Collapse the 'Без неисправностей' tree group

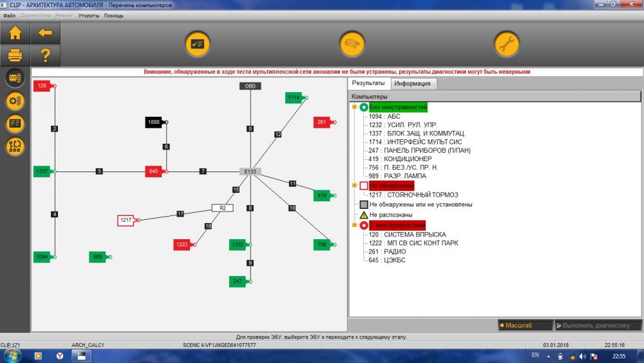[x=354, y=107]
